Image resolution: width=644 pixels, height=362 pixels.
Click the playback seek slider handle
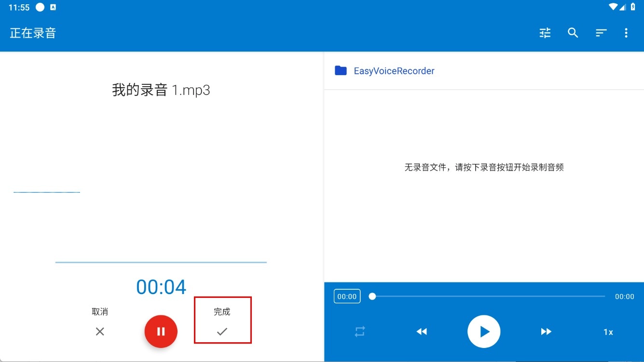[x=372, y=296]
